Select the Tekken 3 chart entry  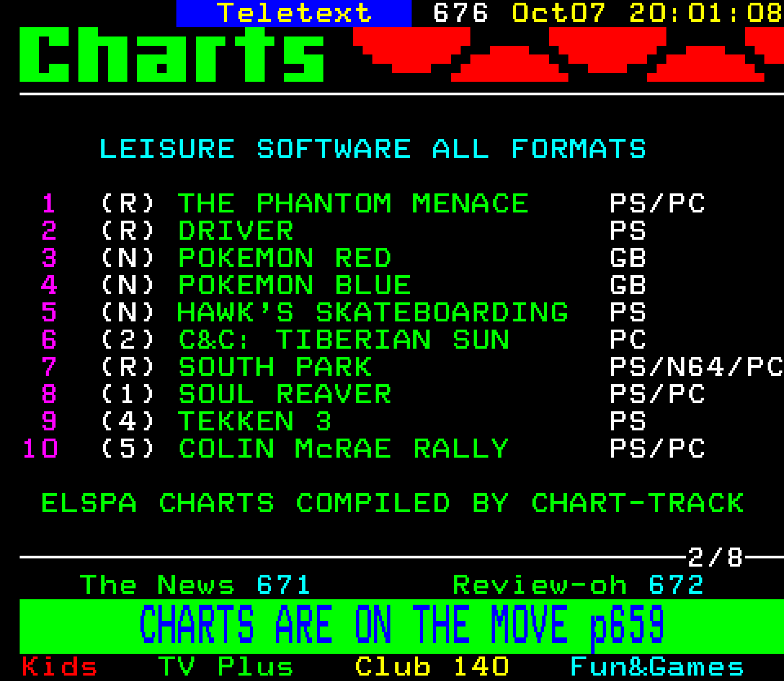[254, 422]
